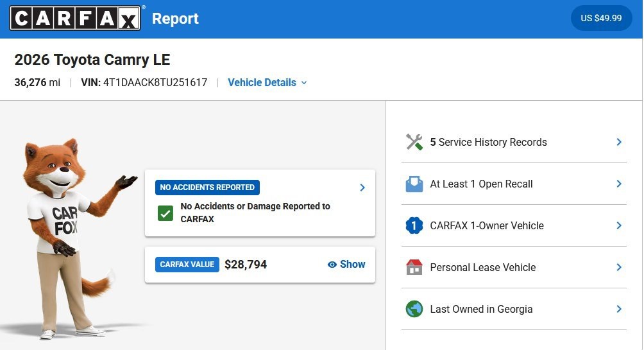Click the wrench service history icon

(x=414, y=143)
